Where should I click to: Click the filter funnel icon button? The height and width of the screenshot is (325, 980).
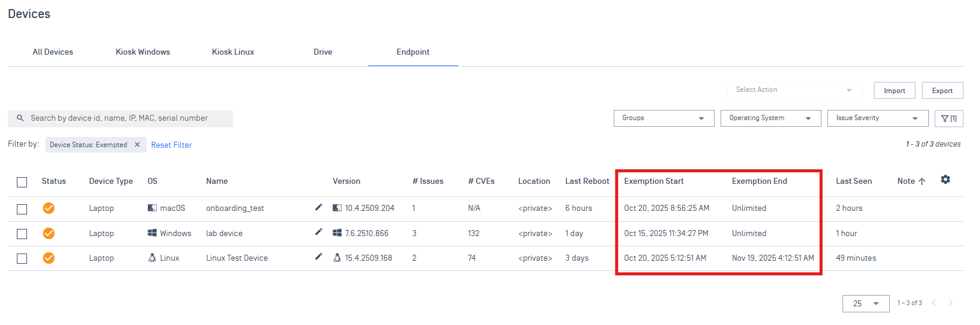coord(949,118)
